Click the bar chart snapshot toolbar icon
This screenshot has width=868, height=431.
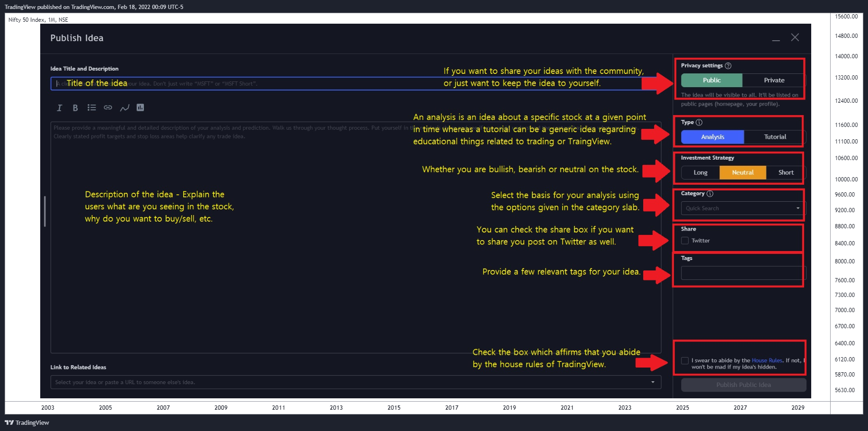point(140,108)
